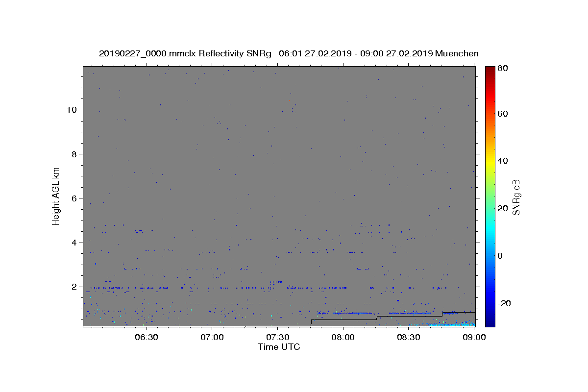Image resolution: width=588 pixels, height=392 pixels.
Task: Click the 'Height AGL km' axis label
Action: tap(56, 196)
